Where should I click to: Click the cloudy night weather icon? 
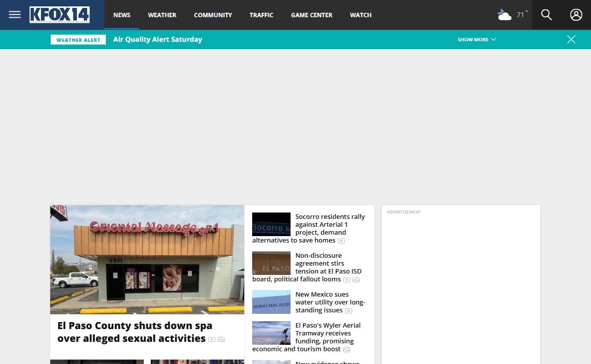pyautogui.click(x=504, y=15)
